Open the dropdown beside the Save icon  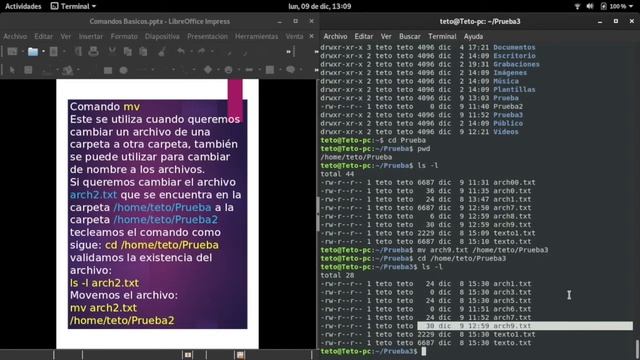[x=64, y=51]
